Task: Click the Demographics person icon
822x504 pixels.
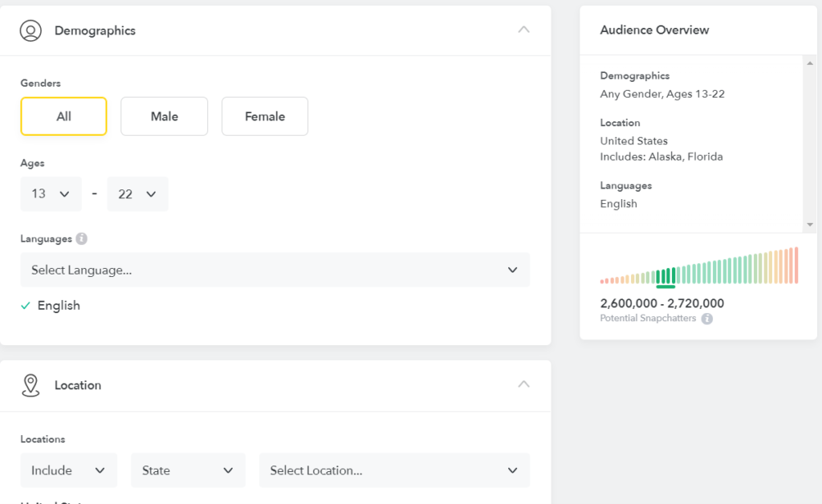Action: click(31, 30)
